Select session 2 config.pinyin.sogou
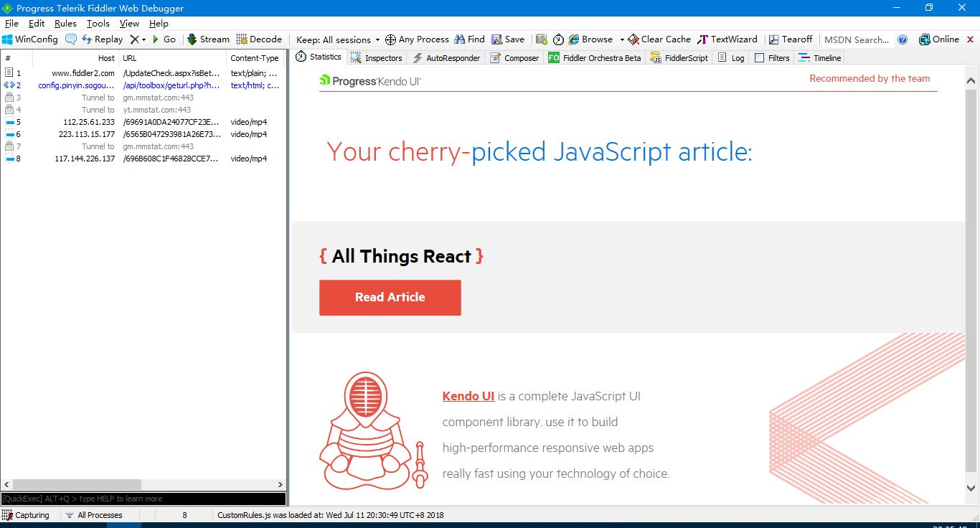Viewport: 980px width, 528px height. tap(143, 85)
